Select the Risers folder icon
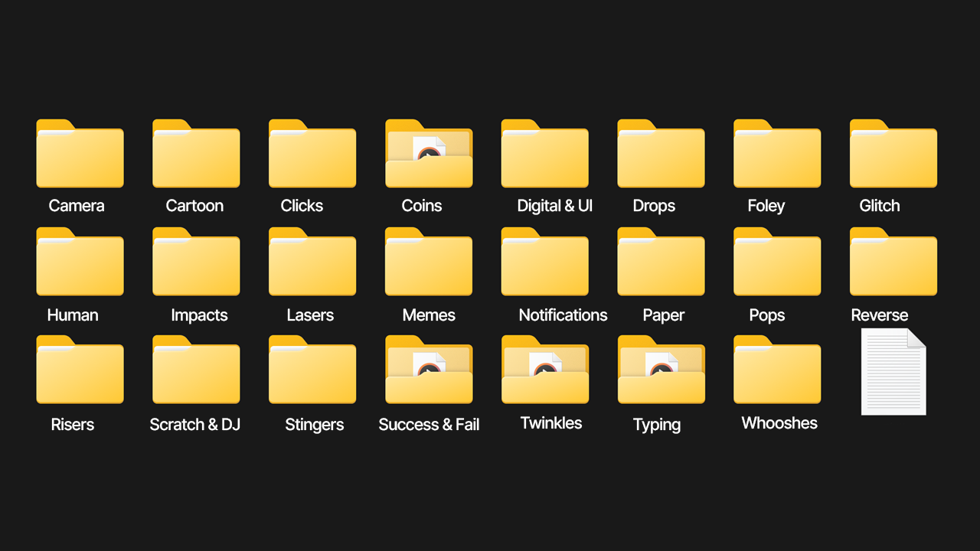The height and width of the screenshot is (551, 980). pos(80,370)
